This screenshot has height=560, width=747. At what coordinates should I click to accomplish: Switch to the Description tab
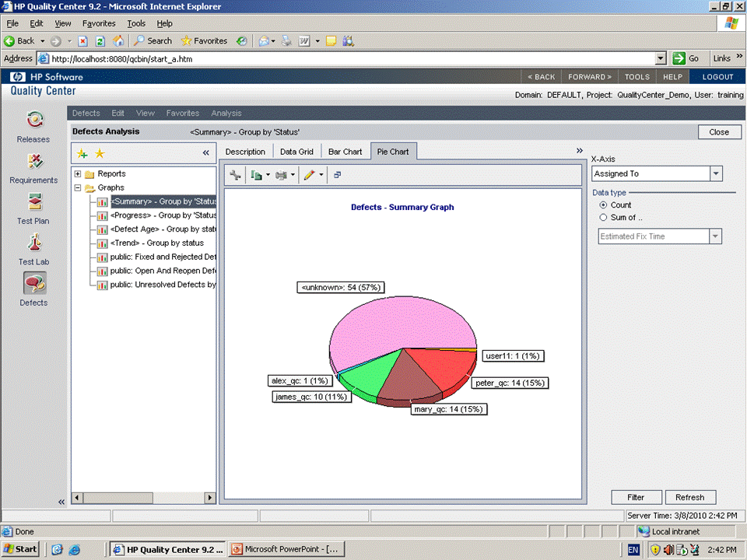(245, 152)
